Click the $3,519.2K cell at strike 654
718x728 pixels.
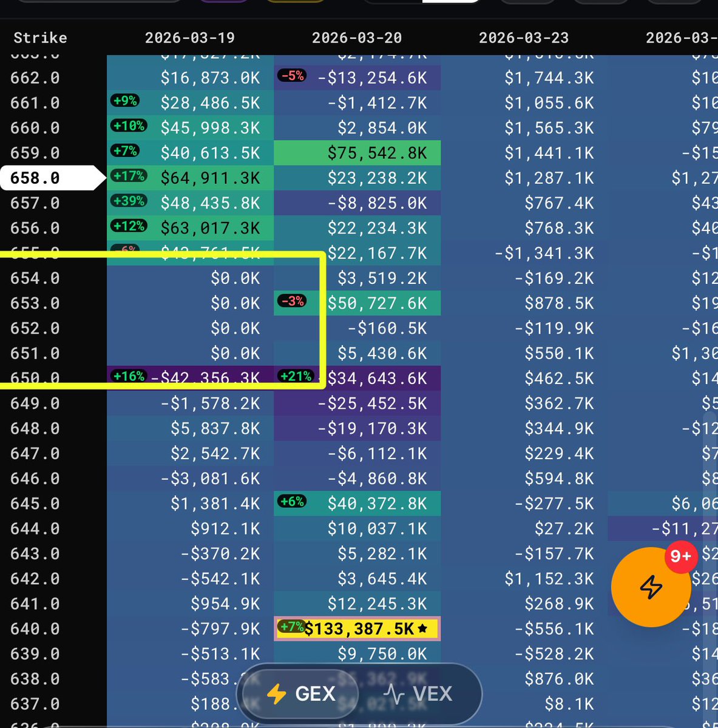tap(357, 278)
